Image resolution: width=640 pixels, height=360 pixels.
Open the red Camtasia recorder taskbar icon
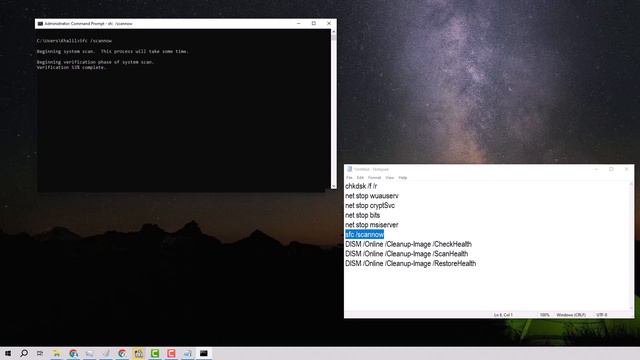(171, 353)
